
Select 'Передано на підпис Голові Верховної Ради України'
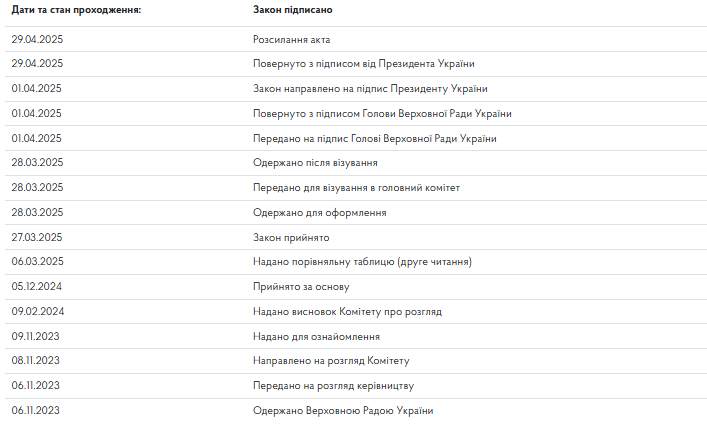pyautogui.click(x=375, y=139)
